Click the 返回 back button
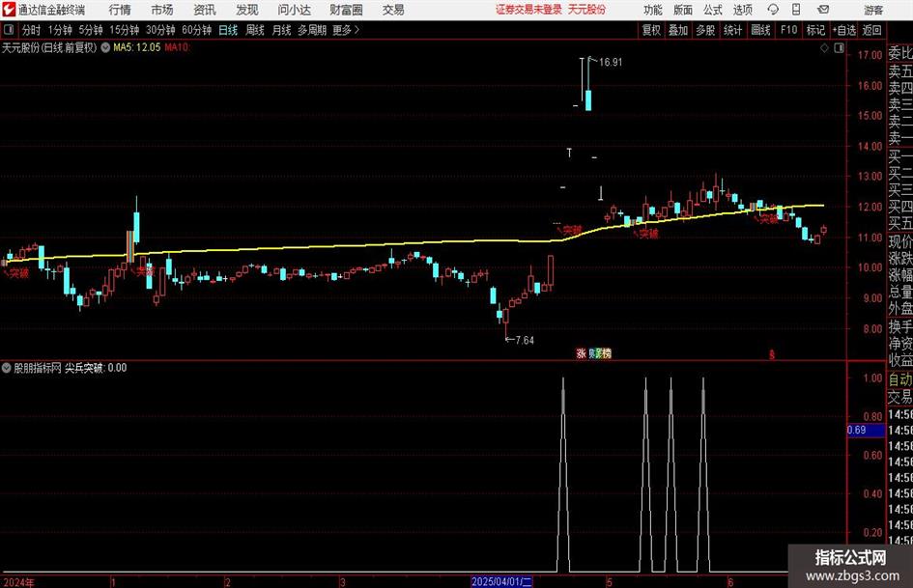Image resolution: width=913 pixels, height=588 pixels. [x=871, y=30]
